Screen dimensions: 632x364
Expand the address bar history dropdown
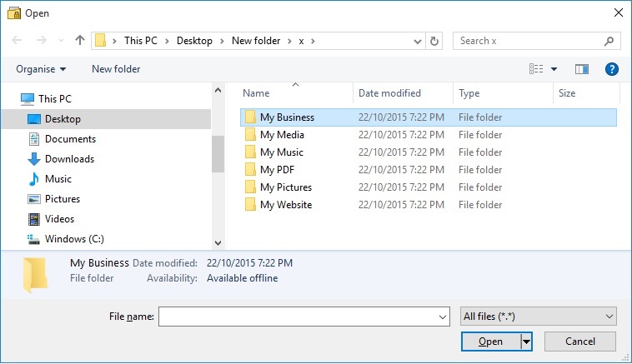coord(418,41)
